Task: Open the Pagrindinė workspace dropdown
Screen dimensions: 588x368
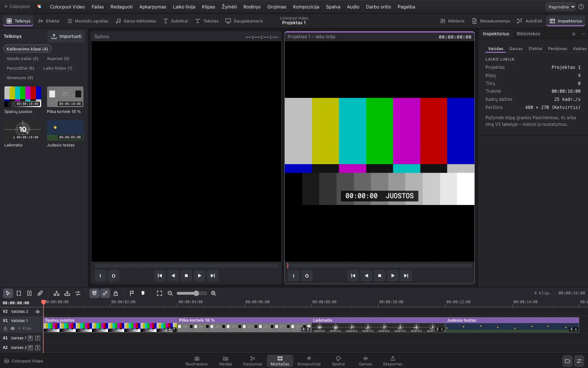Action: [560, 7]
